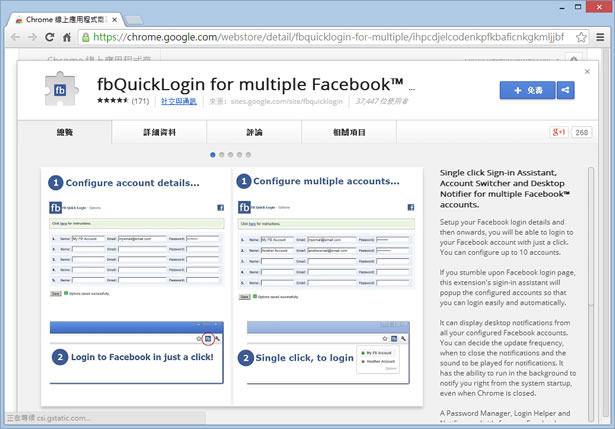The height and width of the screenshot is (429, 615).
Task: Open the 詳細資料 details tab
Action: (159, 132)
